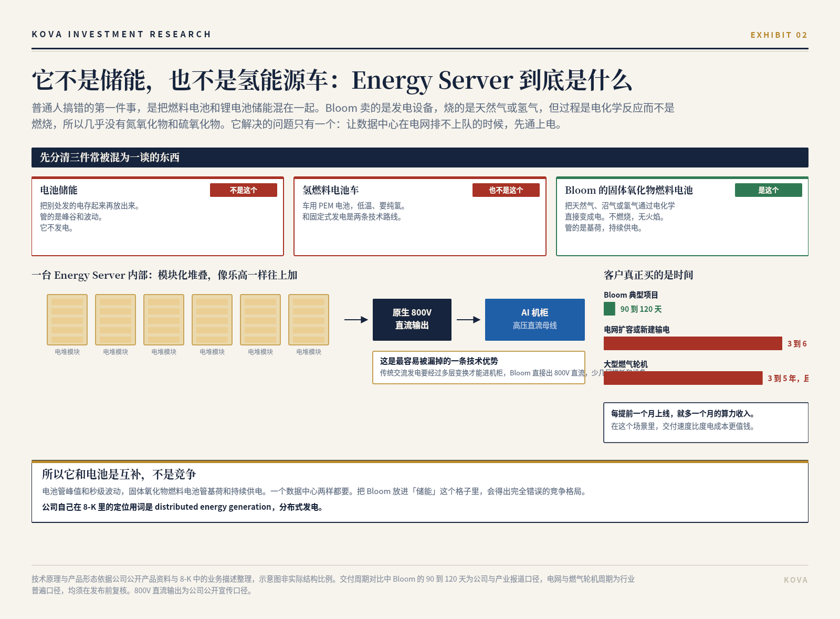Viewport: 840px width, 619px height.
Task: Click the paragraph starting with "电池管峰值和秒级波动"
Action: click(x=314, y=491)
